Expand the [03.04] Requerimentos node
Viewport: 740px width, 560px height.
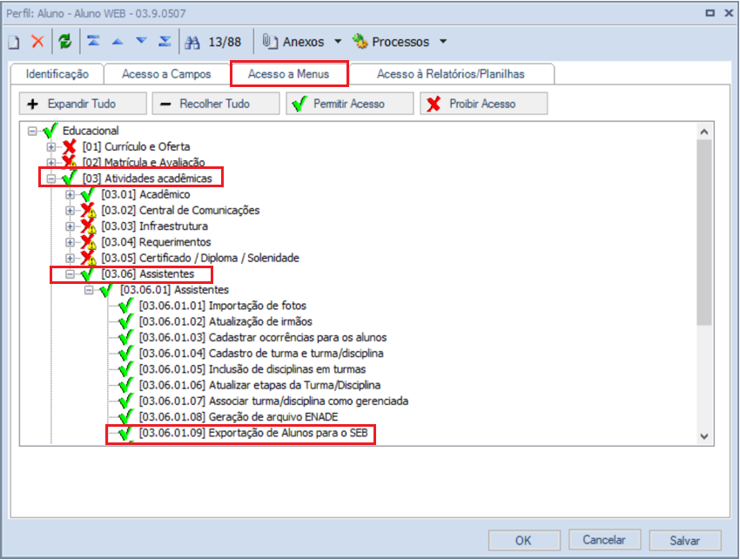click(70, 242)
